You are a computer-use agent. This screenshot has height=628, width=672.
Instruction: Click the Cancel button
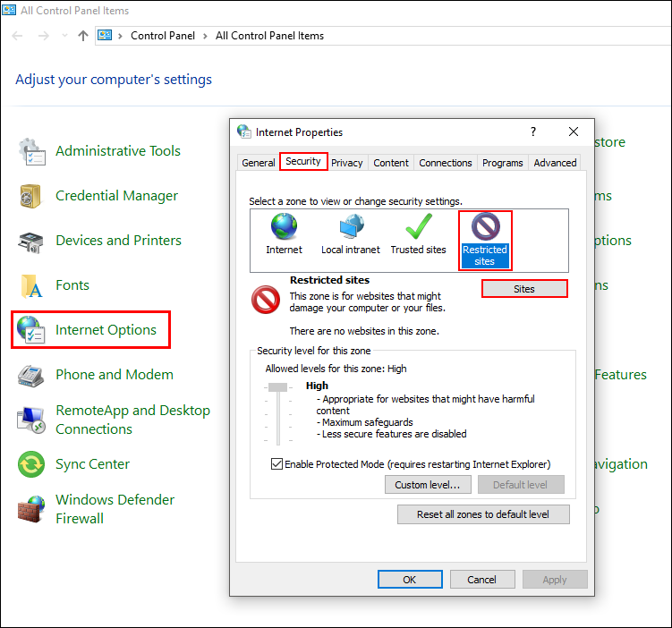[x=482, y=579]
